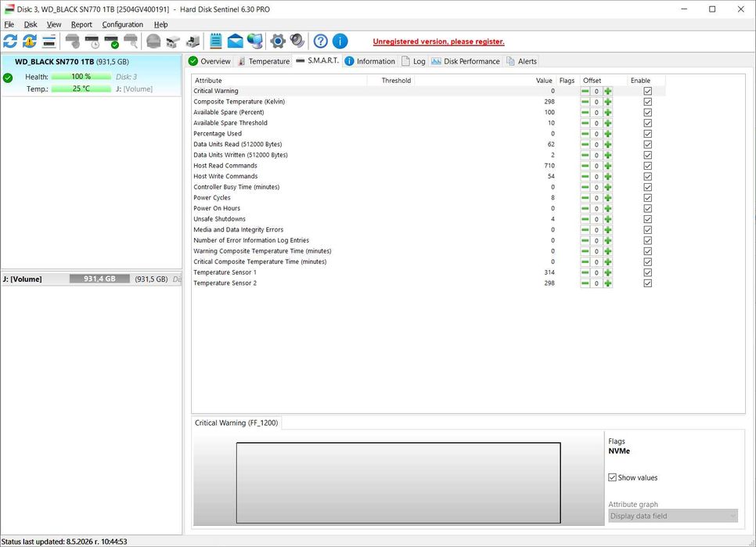
Task: Click the Health 100 % green bar
Action: (x=81, y=77)
